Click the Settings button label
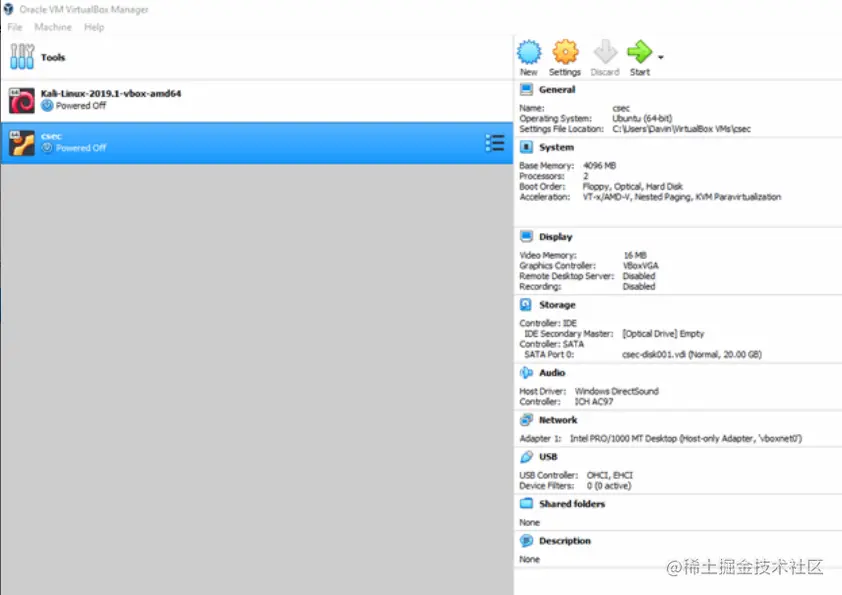Viewport: 842px width, 595px height. pos(565,72)
